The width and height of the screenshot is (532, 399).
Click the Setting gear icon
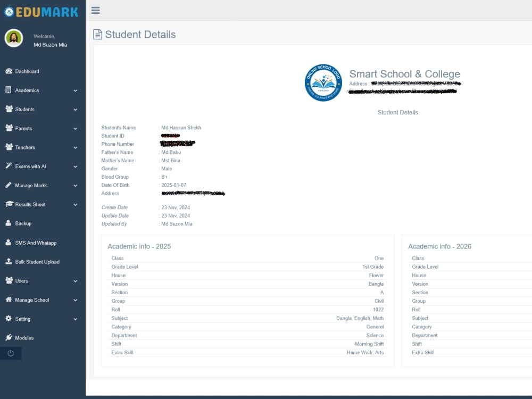pyautogui.click(x=9, y=318)
